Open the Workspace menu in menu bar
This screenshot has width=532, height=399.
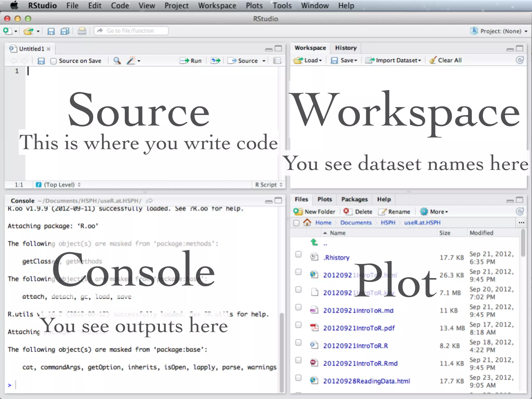pyautogui.click(x=217, y=5)
